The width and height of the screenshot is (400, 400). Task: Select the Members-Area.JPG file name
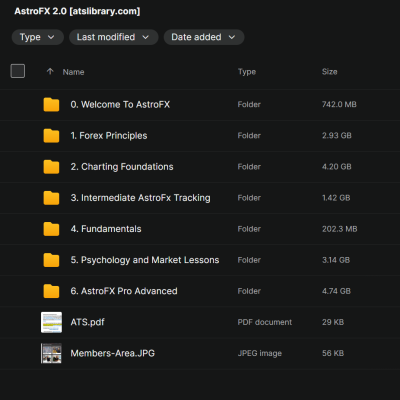click(112, 353)
